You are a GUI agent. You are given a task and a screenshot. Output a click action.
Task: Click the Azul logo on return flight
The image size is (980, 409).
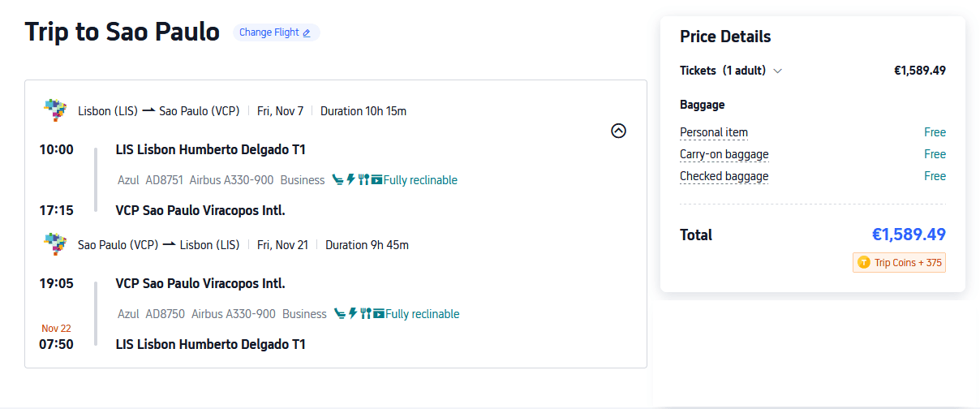pos(55,244)
